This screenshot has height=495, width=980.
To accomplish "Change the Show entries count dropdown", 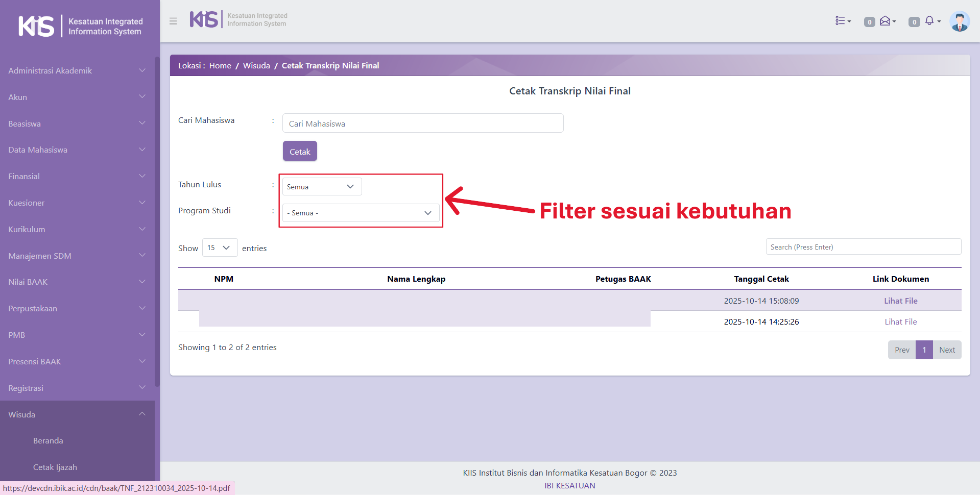I will click(220, 247).
